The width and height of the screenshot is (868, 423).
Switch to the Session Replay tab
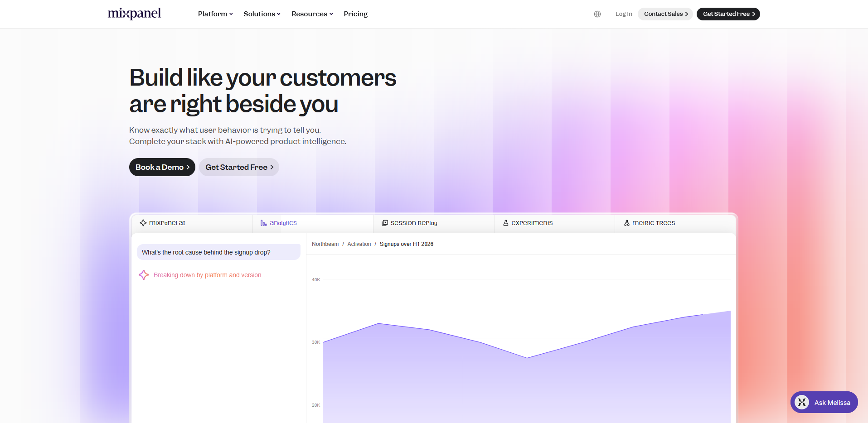coord(434,223)
